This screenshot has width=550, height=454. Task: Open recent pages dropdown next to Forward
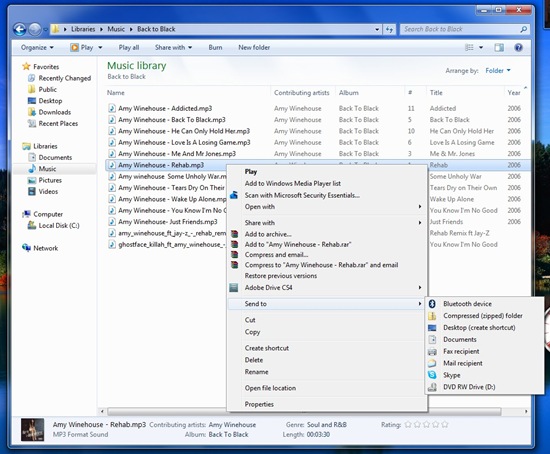[46, 30]
